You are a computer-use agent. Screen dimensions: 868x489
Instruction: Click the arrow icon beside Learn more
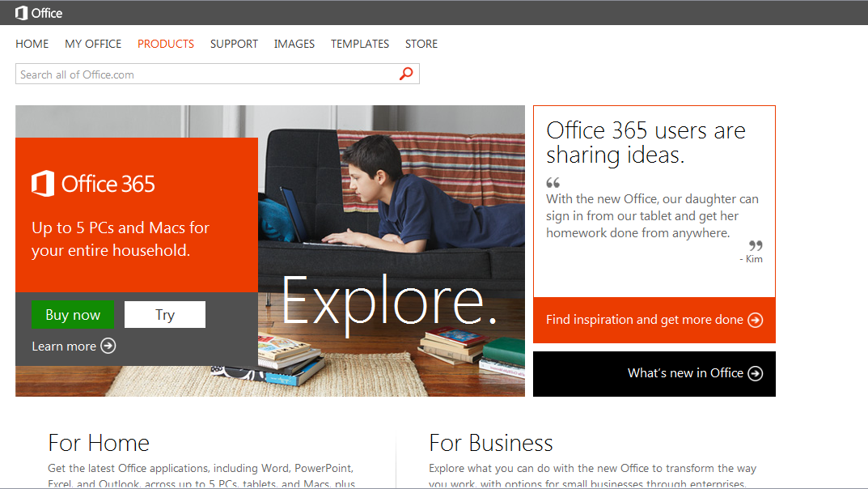pyautogui.click(x=108, y=347)
